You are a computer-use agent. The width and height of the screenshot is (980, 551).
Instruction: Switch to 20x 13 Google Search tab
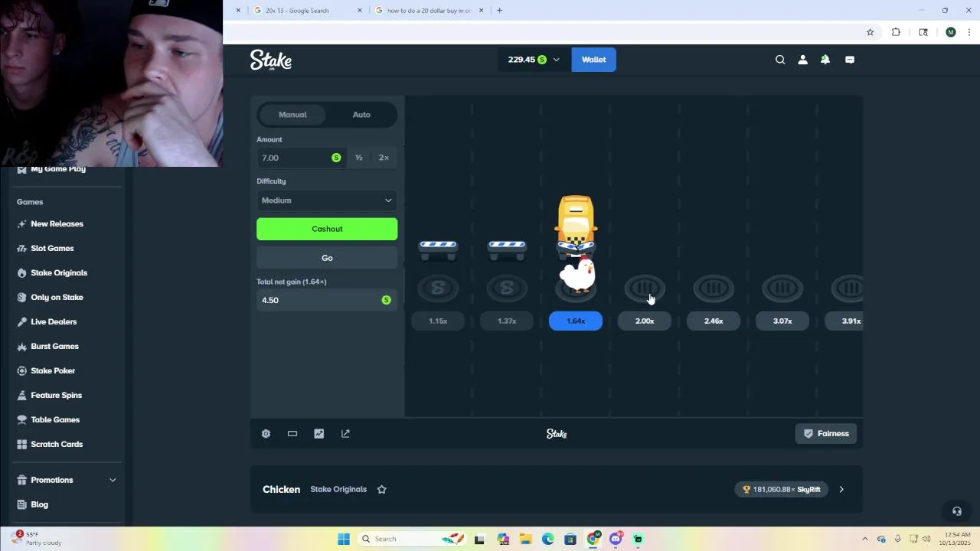coord(306,11)
